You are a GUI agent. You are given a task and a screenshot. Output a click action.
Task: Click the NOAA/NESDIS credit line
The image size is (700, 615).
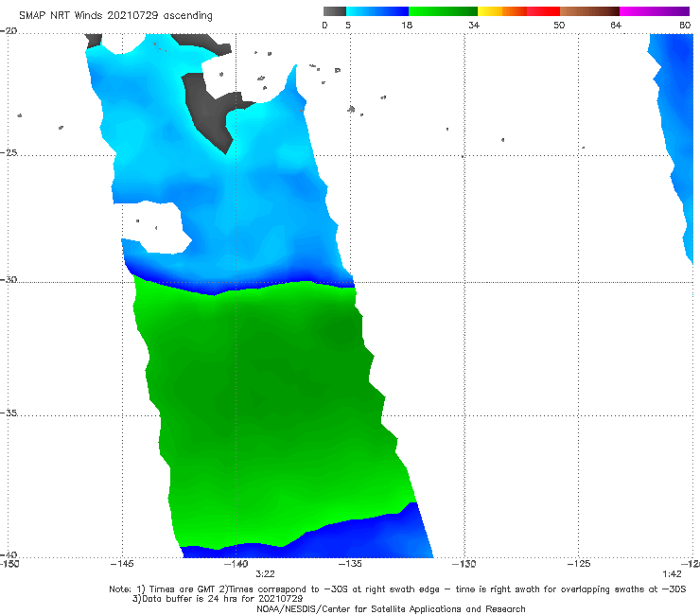(x=391, y=608)
